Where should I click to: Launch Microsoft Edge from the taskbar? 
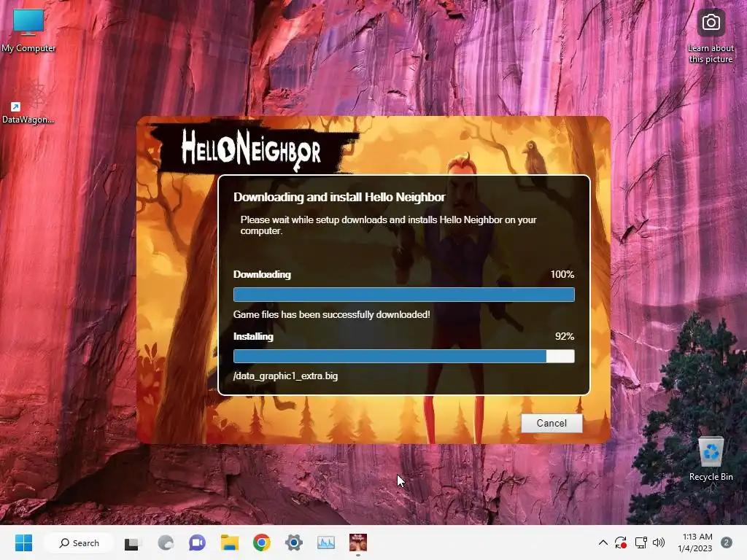point(166,542)
